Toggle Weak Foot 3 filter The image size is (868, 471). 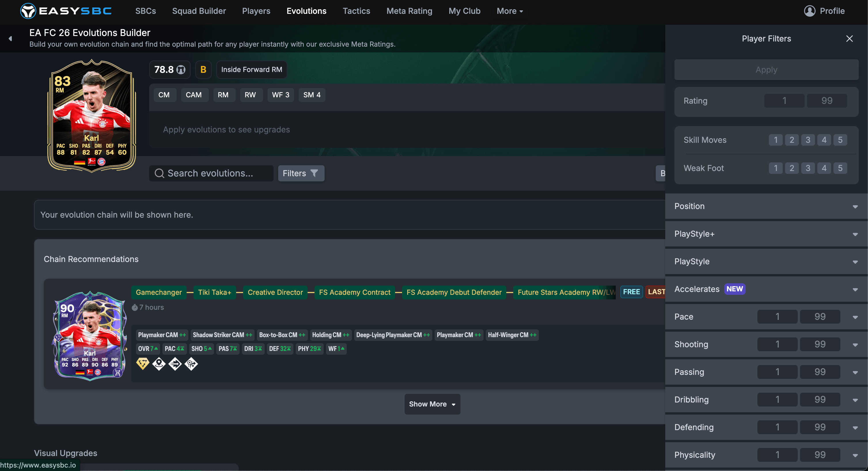tap(808, 168)
